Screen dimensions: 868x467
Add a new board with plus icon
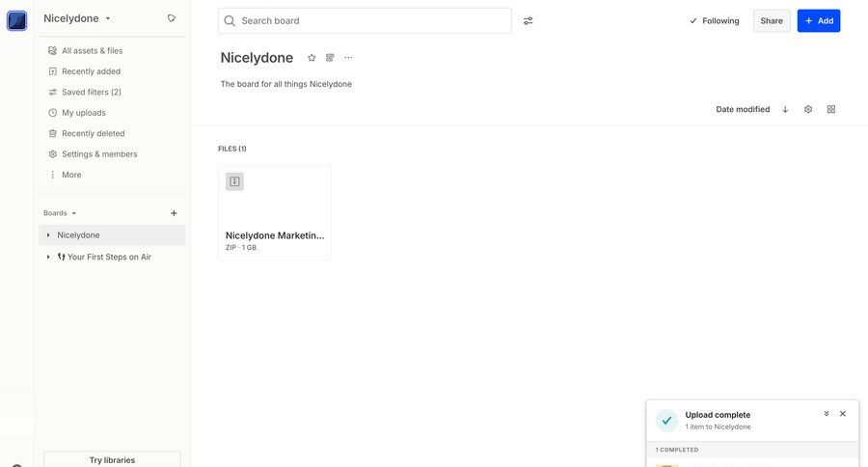pos(174,213)
